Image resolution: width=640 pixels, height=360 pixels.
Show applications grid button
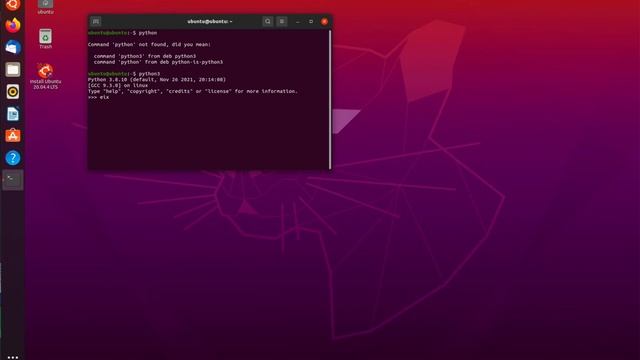pos(13,357)
